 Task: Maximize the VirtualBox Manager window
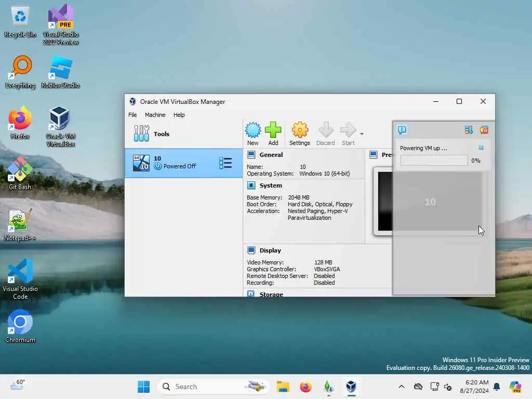coord(459,101)
